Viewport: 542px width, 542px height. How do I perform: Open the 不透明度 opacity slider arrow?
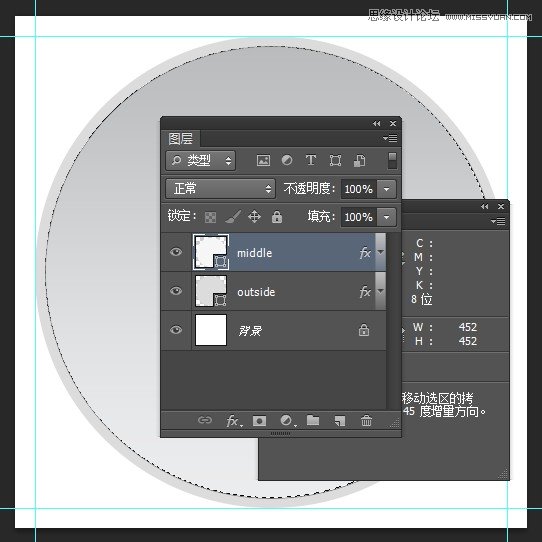(x=386, y=189)
